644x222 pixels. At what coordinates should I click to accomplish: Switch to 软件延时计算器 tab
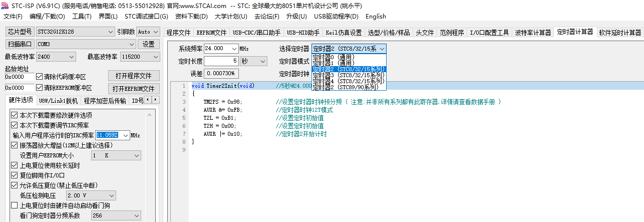(x=620, y=33)
